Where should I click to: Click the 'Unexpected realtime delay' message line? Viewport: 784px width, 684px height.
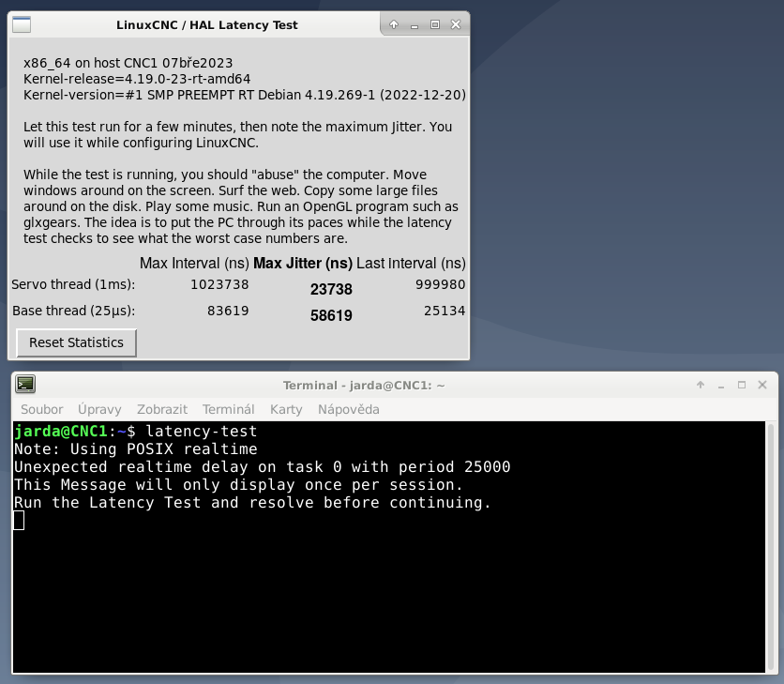click(x=262, y=467)
